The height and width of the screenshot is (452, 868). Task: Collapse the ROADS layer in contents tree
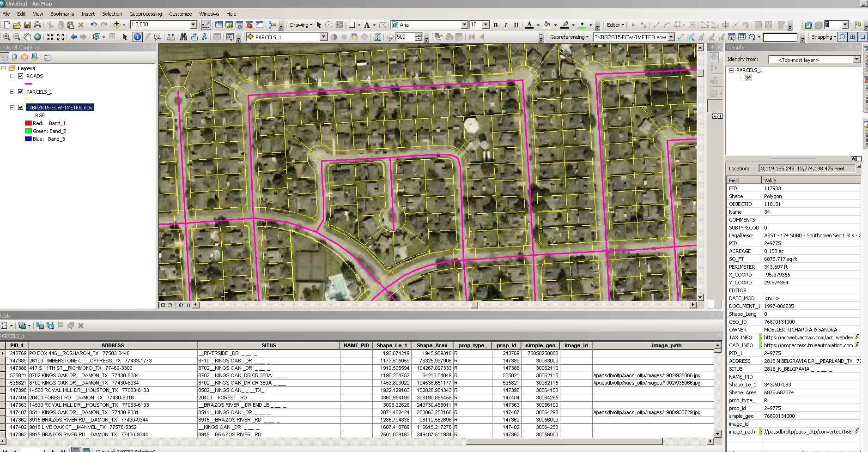[x=12, y=76]
